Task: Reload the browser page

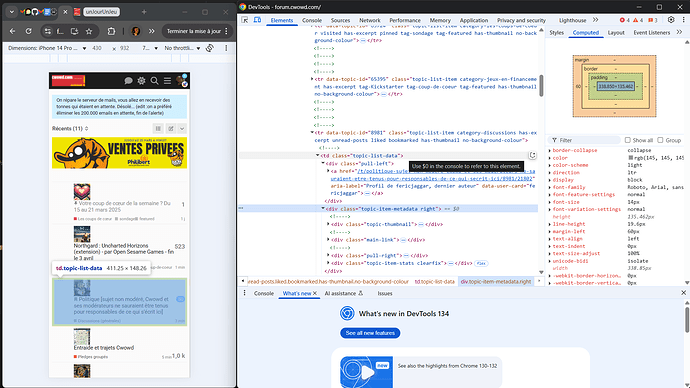Action: [29, 31]
